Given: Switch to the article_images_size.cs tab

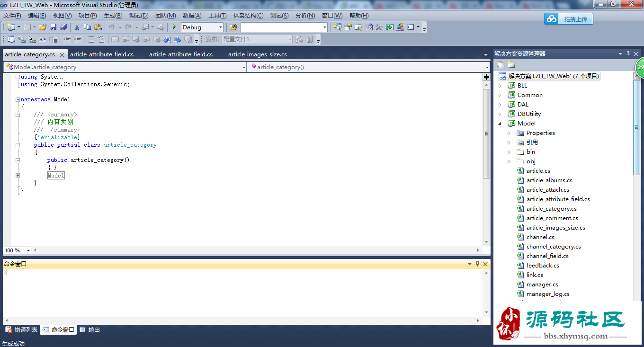Looking at the screenshot, I should (x=258, y=54).
